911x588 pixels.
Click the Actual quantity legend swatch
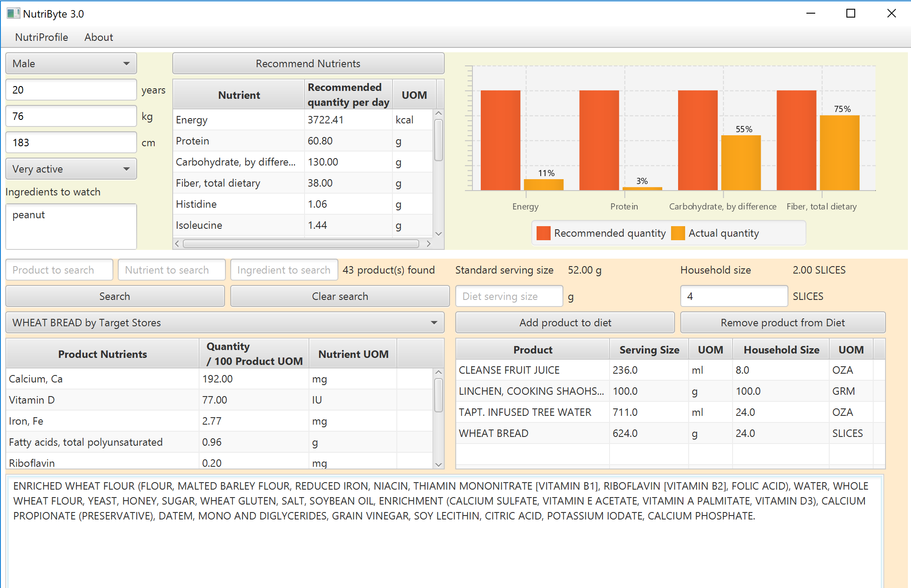[x=678, y=233]
